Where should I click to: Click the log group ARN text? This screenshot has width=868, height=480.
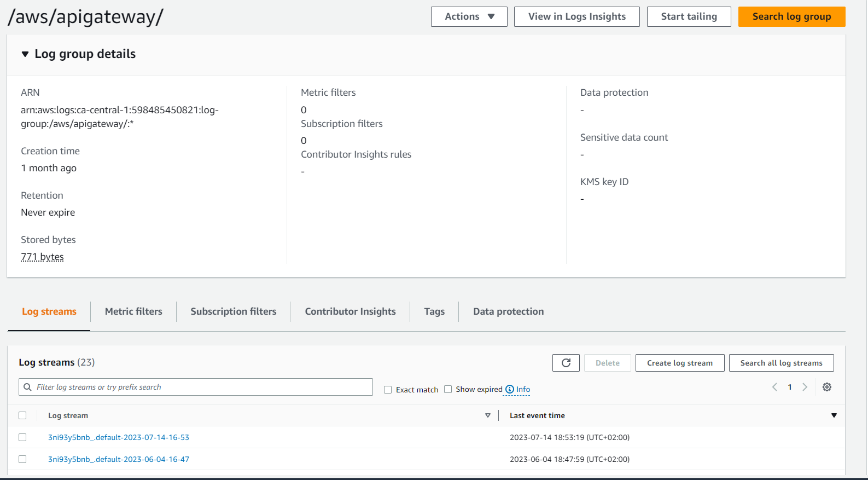coord(120,117)
